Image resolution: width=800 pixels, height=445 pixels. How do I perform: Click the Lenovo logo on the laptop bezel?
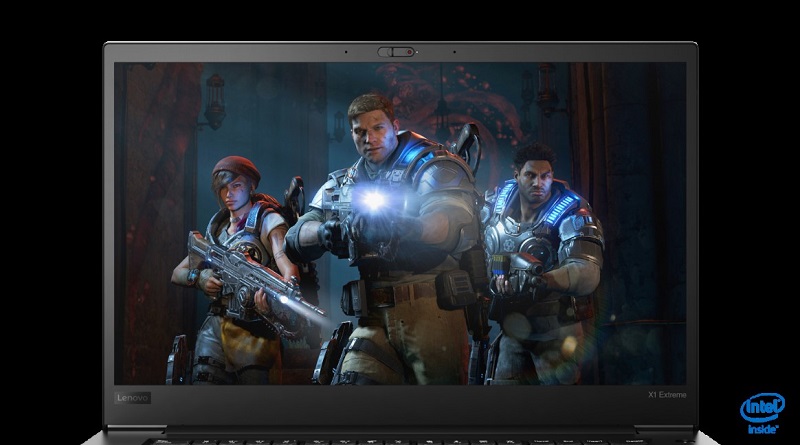coord(132,398)
